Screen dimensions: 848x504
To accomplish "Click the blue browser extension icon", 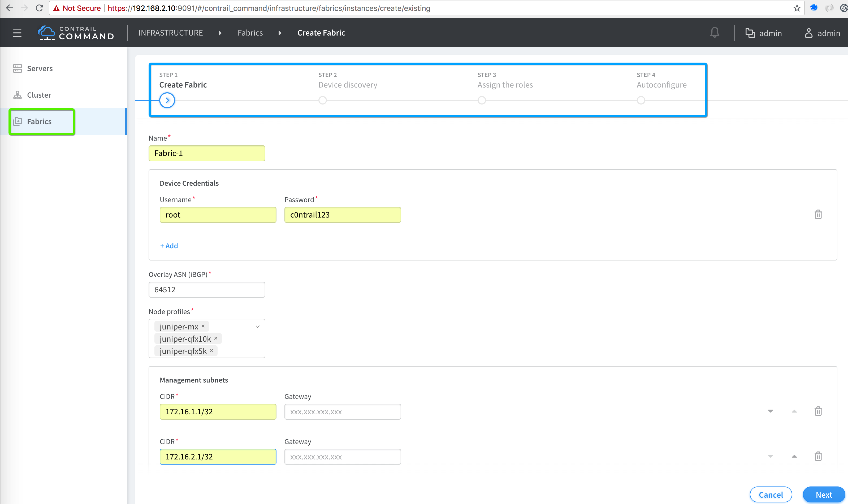I will 814,7.
